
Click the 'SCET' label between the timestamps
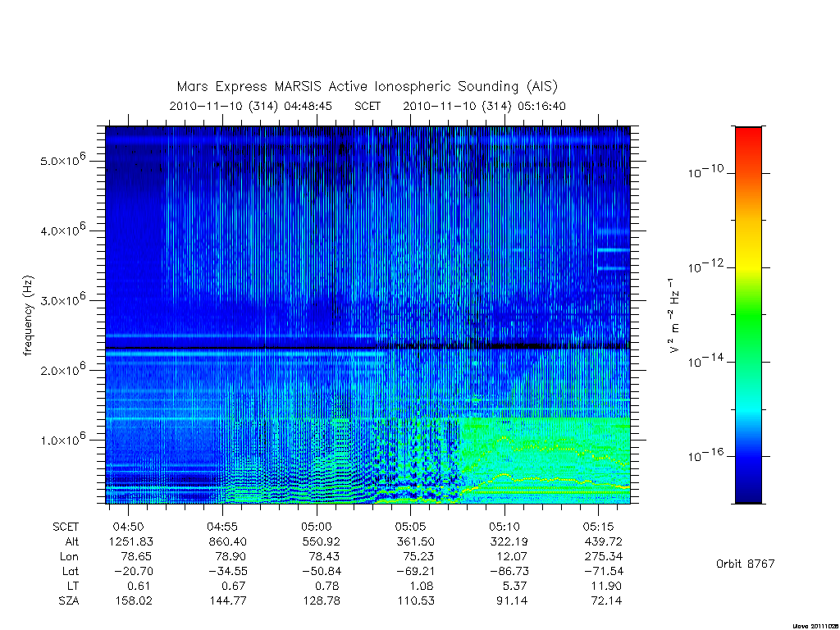point(367,106)
